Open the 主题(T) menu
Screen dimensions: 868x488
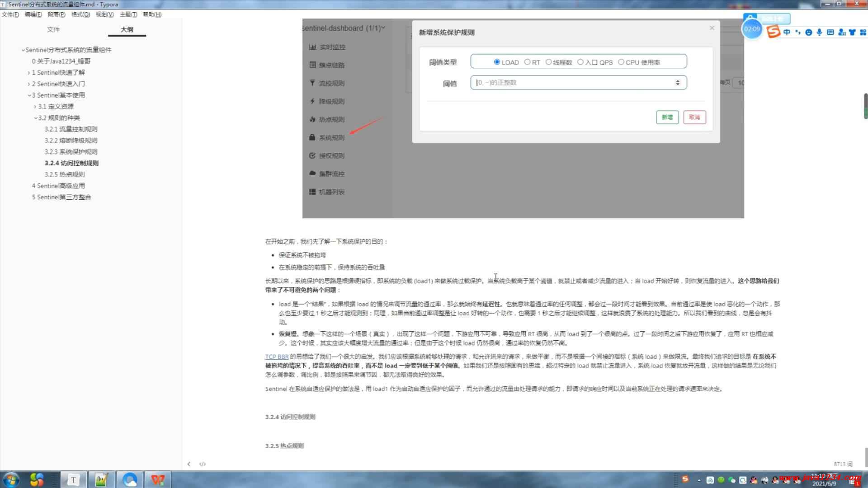tap(128, 14)
